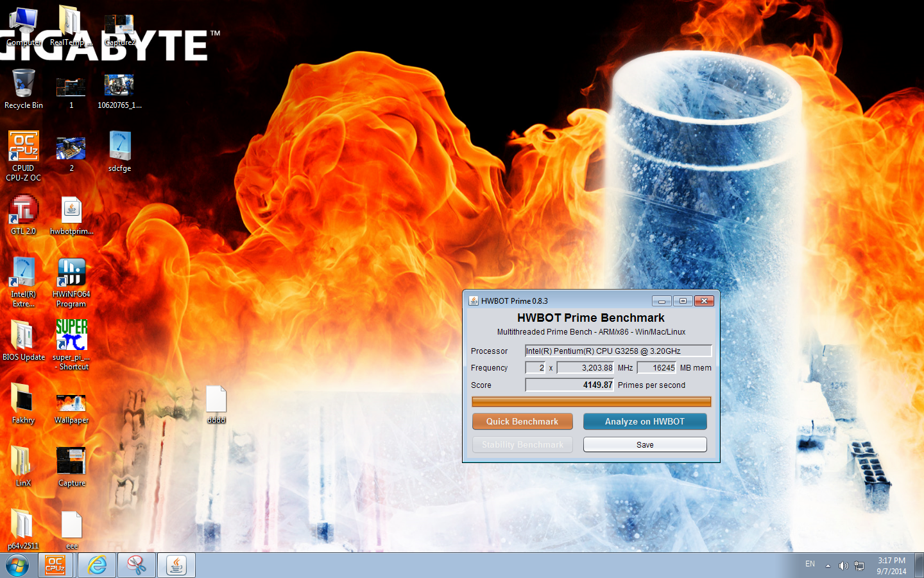Open Internet Explorer from taskbar
The height and width of the screenshot is (578, 924).
97,566
